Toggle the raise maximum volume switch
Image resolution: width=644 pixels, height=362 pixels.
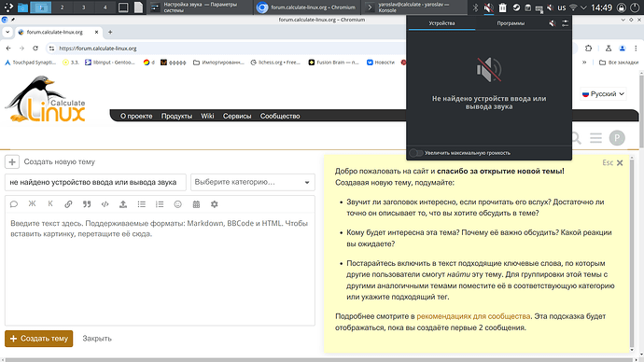(x=416, y=153)
